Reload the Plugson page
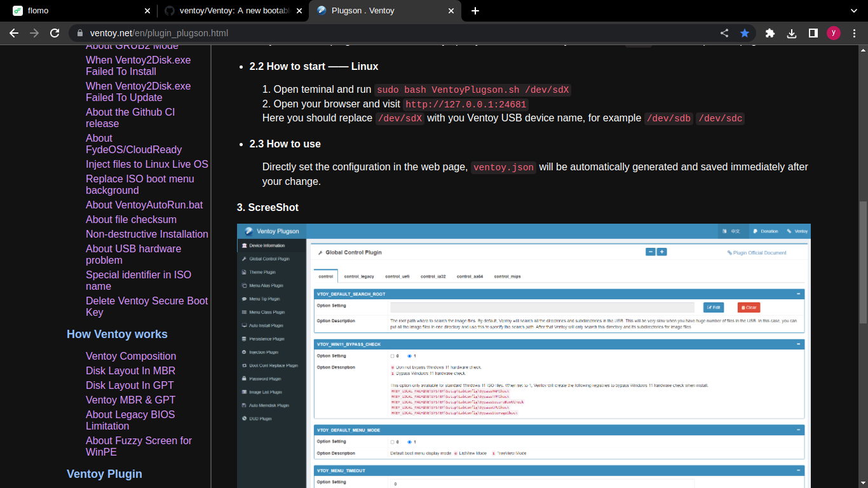This screenshot has width=868, height=488. [55, 33]
